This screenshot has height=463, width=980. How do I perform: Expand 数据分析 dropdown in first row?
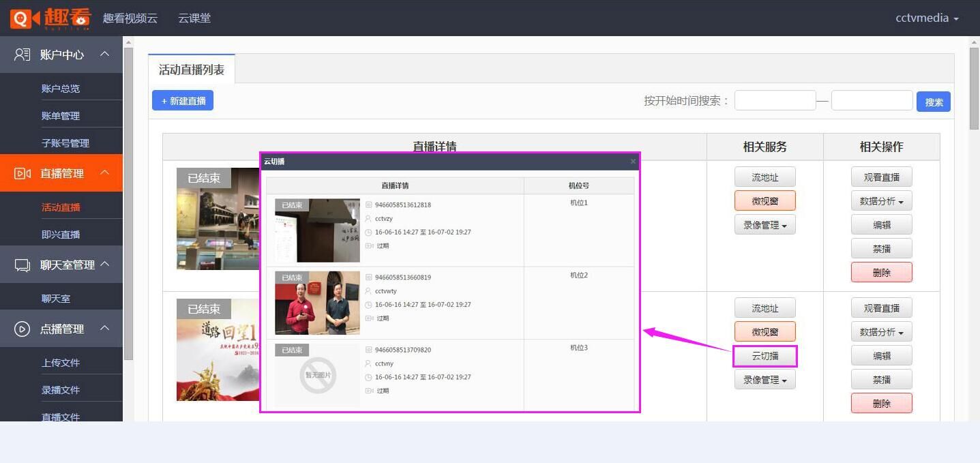pos(881,201)
